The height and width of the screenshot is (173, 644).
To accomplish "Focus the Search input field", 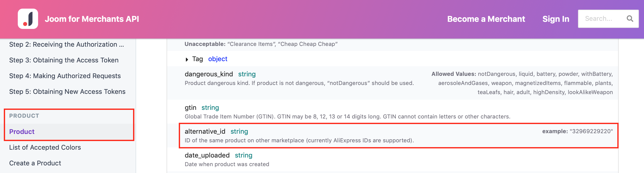I will pyautogui.click(x=601, y=19).
